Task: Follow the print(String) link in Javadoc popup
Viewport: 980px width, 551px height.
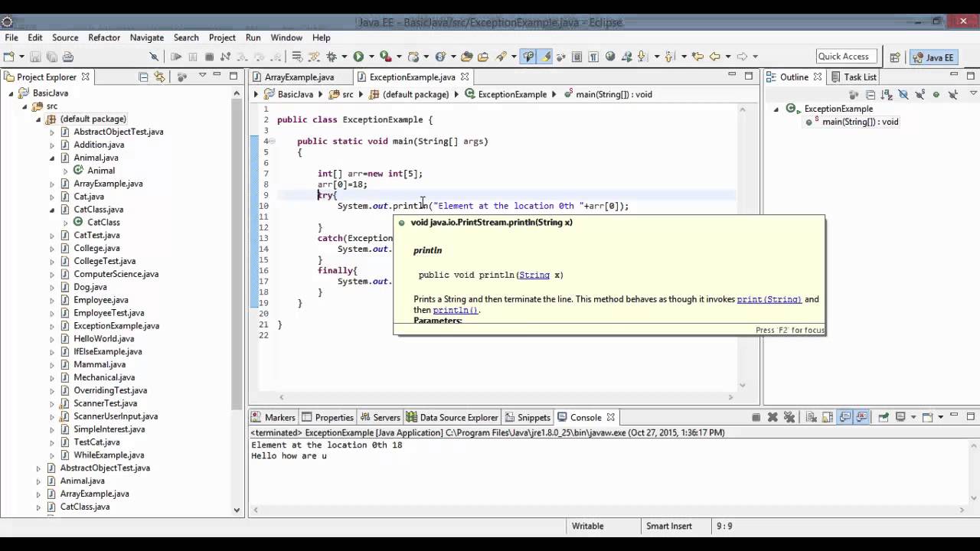Action: [769, 299]
